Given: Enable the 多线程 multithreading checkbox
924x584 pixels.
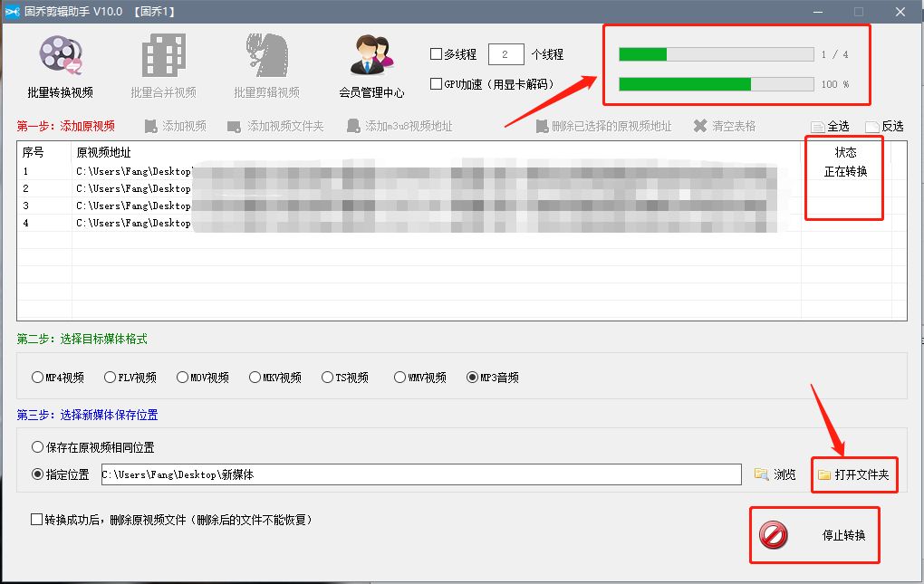Looking at the screenshot, I should coord(436,53).
